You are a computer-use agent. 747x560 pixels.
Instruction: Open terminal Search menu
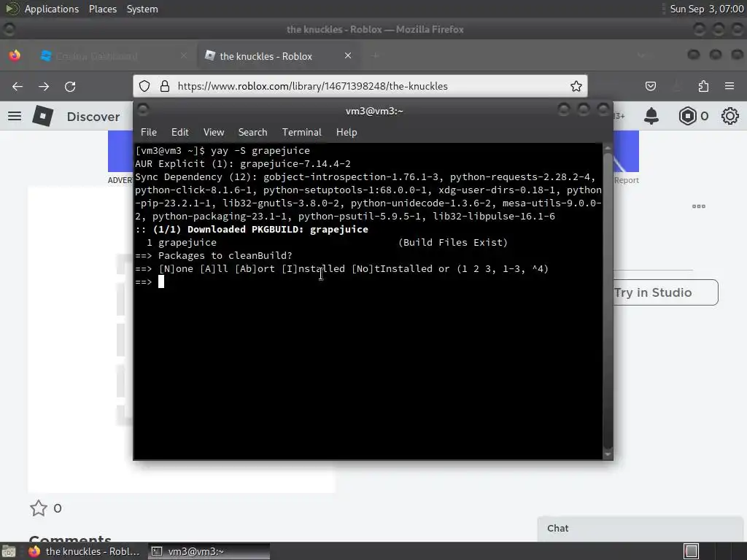coord(252,133)
